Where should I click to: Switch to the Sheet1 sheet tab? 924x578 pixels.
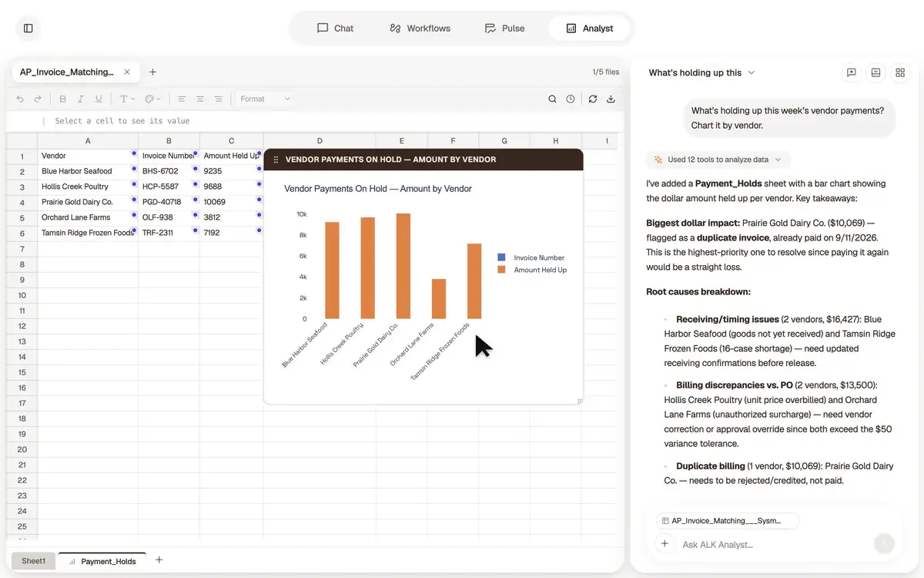33,561
